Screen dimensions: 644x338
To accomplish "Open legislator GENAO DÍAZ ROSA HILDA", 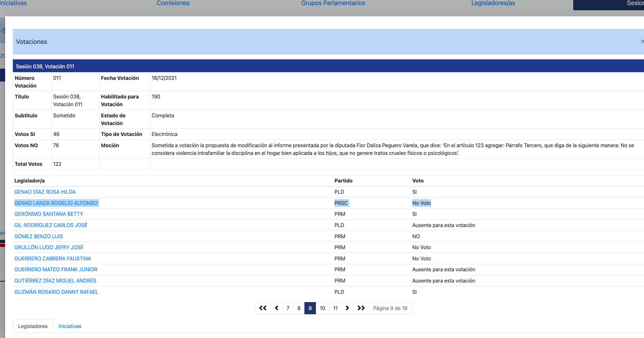I will (45, 192).
